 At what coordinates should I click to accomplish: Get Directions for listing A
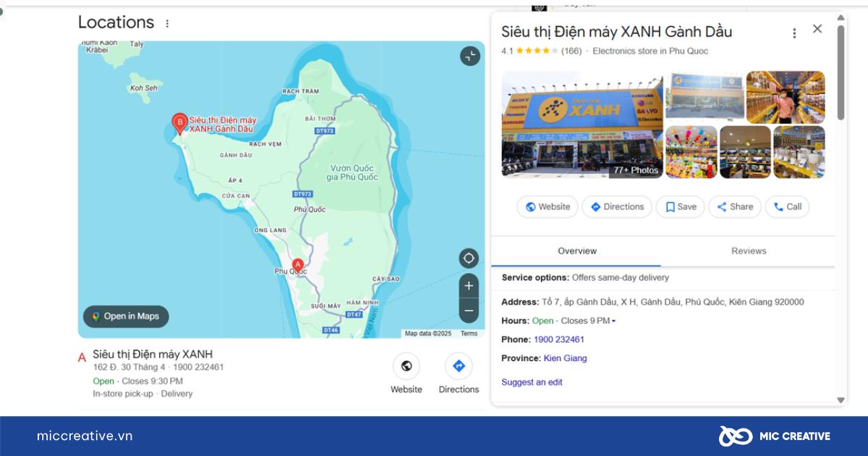pyautogui.click(x=459, y=366)
